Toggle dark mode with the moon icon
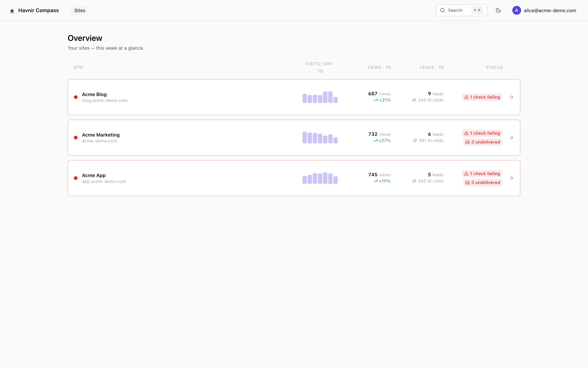The image size is (588, 368). tap(498, 10)
